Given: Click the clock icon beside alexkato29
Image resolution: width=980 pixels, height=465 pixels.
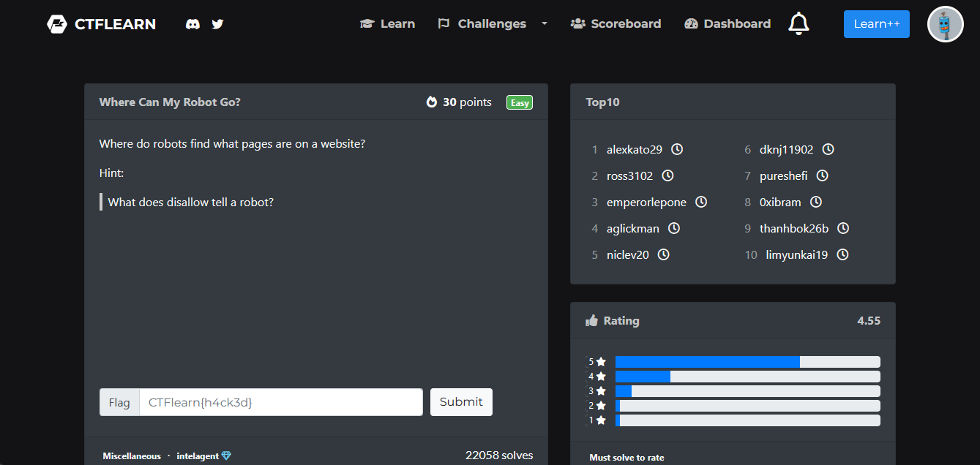Looking at the screenshot, I should tap(677, 149).
